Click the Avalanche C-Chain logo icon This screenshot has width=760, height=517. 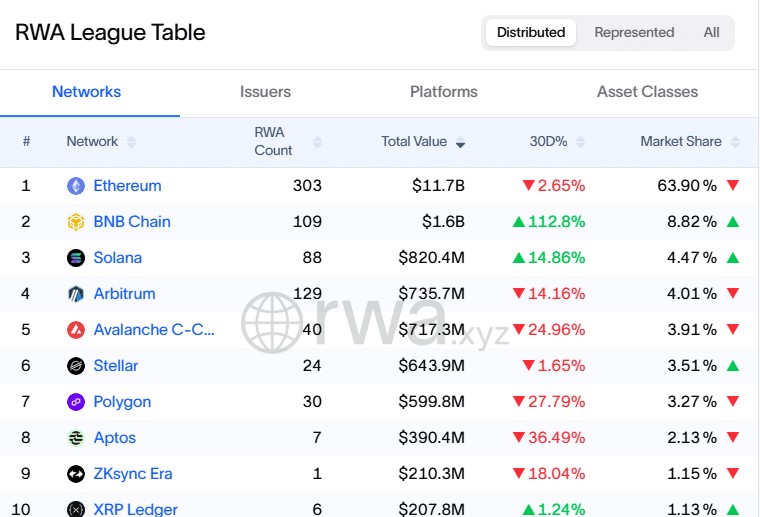tap(76, 330)
